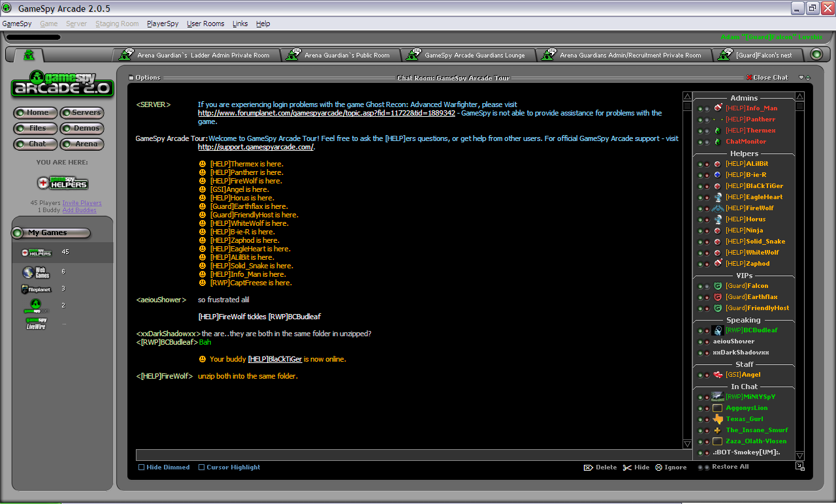Click the GameSpy Arcade 2.0 logo
Viewport: 836px width, 504px height.
(62, 84)
